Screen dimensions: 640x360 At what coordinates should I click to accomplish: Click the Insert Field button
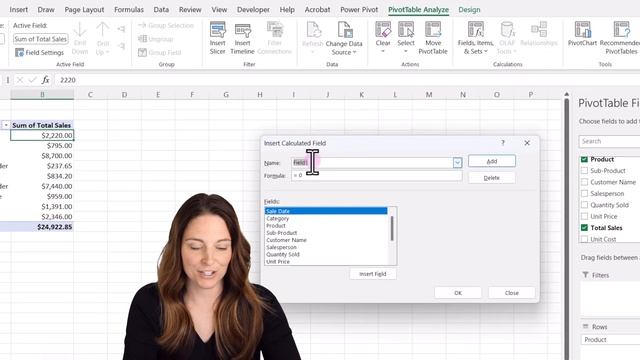coord(373,274)
